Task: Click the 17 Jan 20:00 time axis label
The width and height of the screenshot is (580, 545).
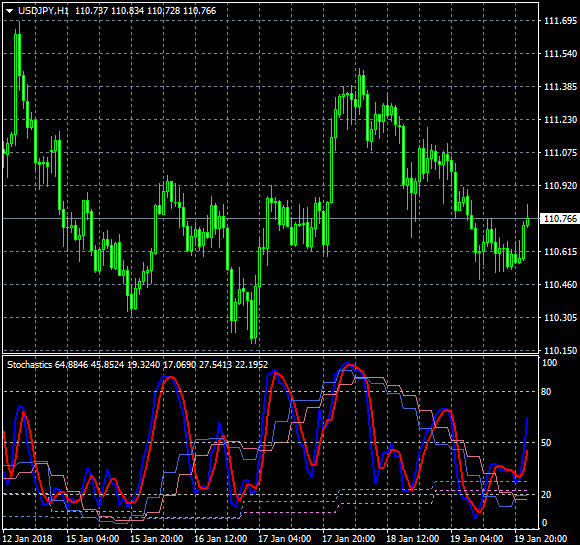Action: (x=348, y=539)
